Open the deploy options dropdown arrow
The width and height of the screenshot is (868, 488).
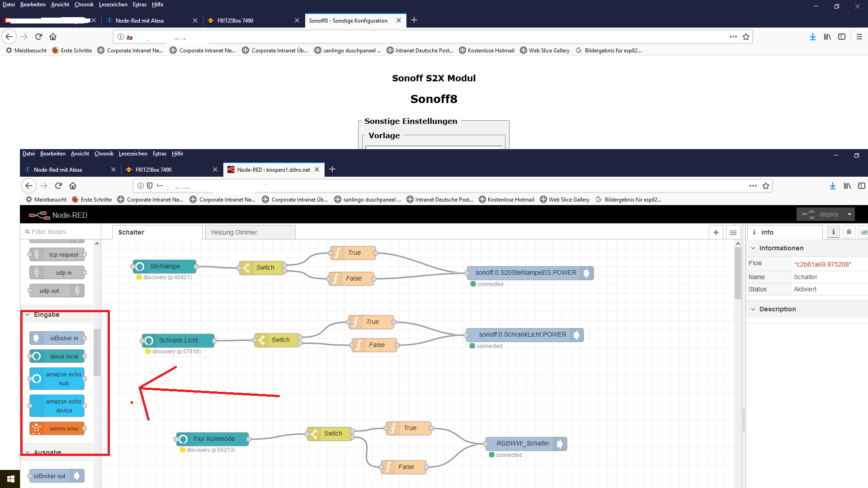[849, 214]
